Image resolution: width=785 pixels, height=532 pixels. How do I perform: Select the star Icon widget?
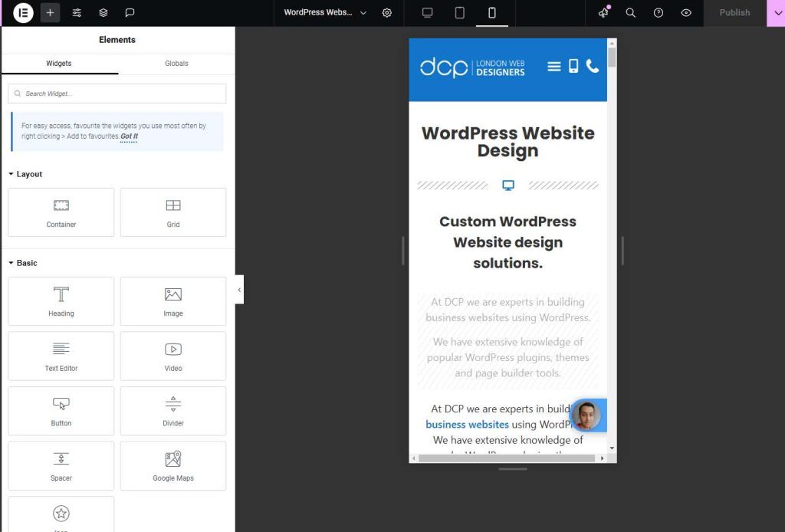61,514
